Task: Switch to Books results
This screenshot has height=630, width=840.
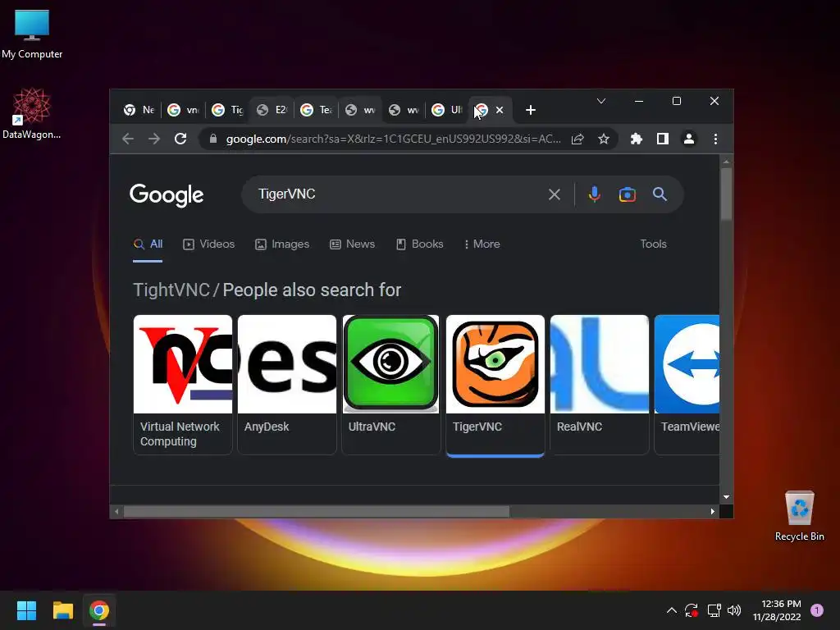Action: click(419, 244)
